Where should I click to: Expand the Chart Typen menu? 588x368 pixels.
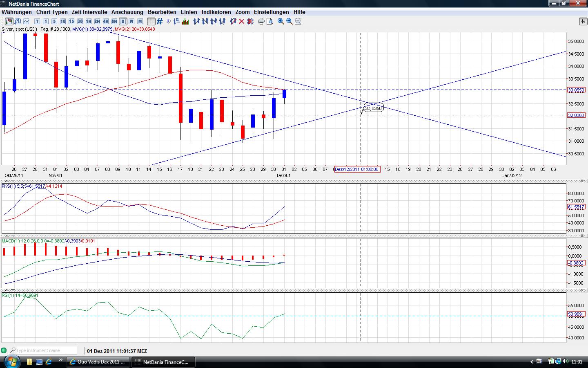tap(52, 12)
